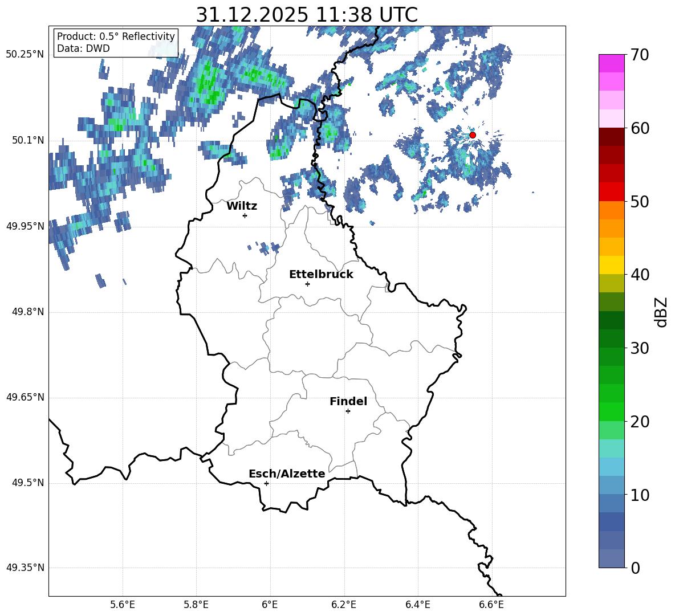Click the dBZ colorbar label
The height and width of the screenshot is (616, 675).
point(662,312)
